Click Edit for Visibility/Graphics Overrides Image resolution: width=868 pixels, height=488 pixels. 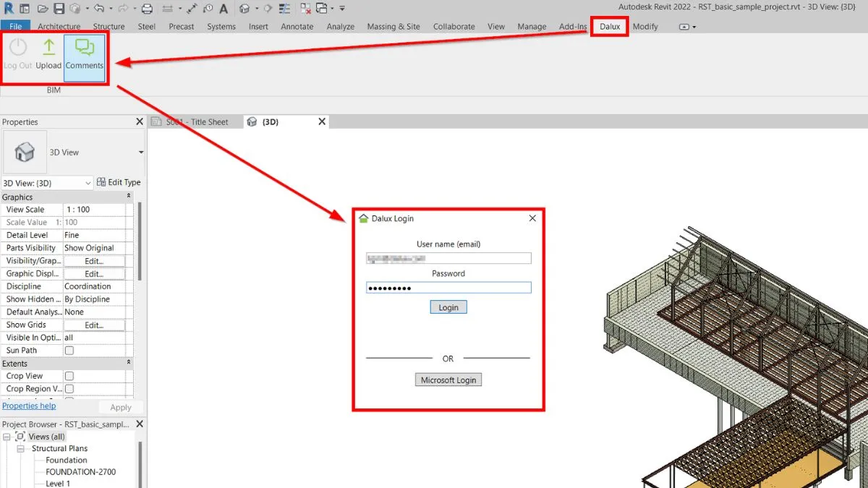94,261
